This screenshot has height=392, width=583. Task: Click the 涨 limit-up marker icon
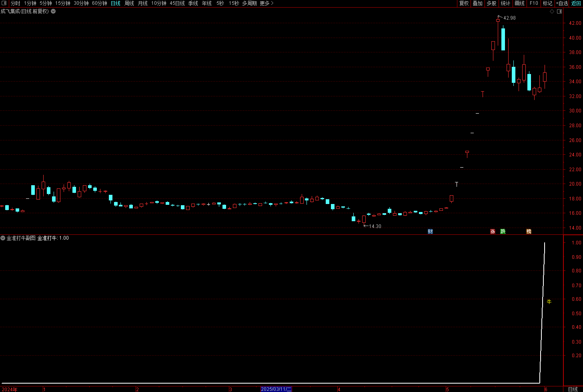(493, 232)
